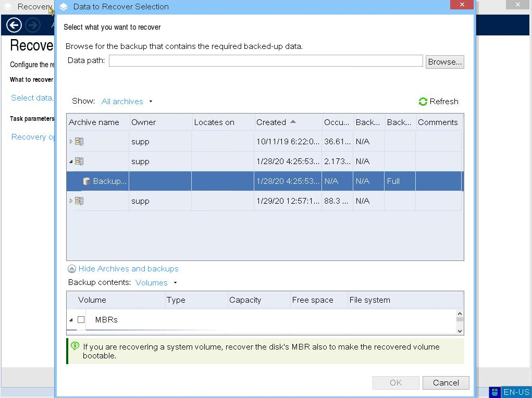Click the Refresh link text
The height and width of the screenshot is (398, 532).
point(444,102)
